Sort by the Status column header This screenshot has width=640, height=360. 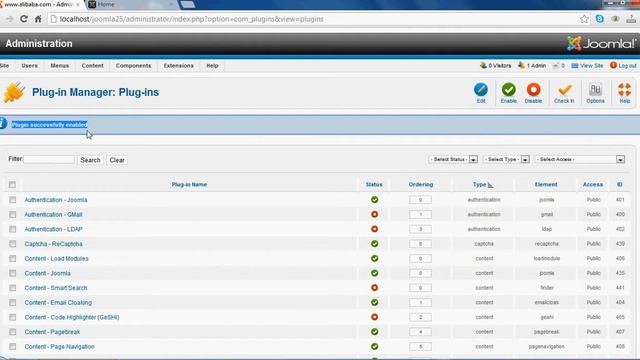374,184
